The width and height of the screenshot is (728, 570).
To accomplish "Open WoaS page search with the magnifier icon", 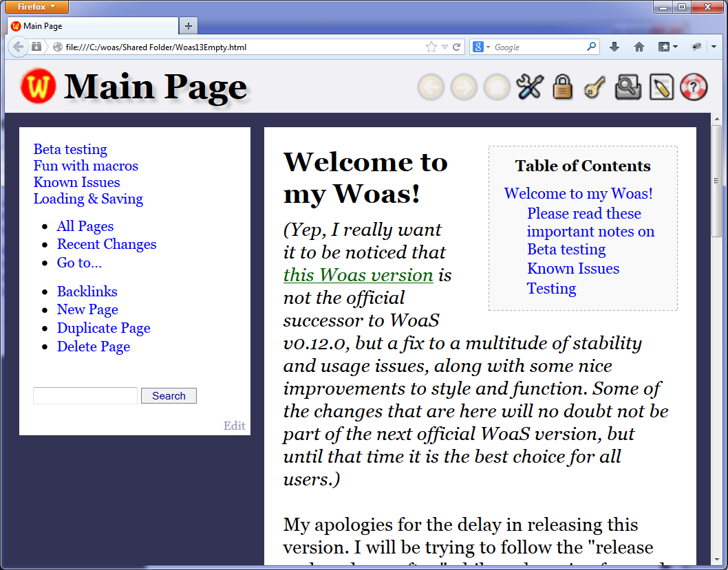I will tap(628, 87).
